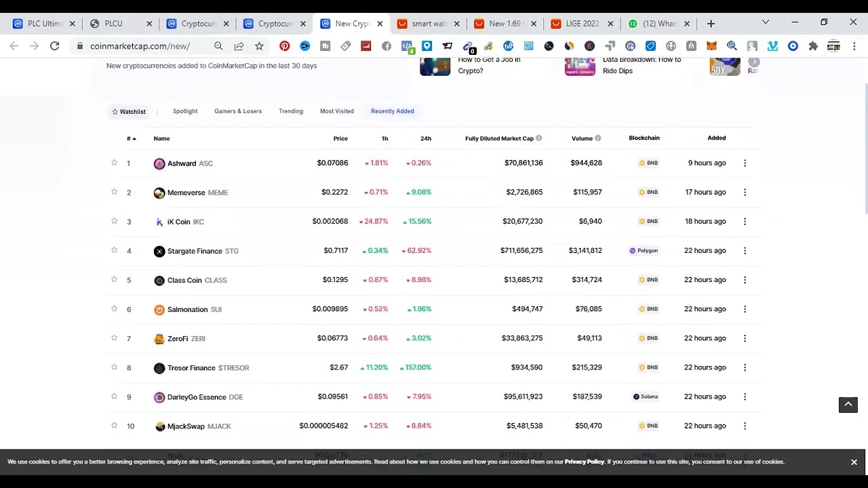
Task: Open three-dot menu for MjackSwap
Action: [x=745, y=426]
